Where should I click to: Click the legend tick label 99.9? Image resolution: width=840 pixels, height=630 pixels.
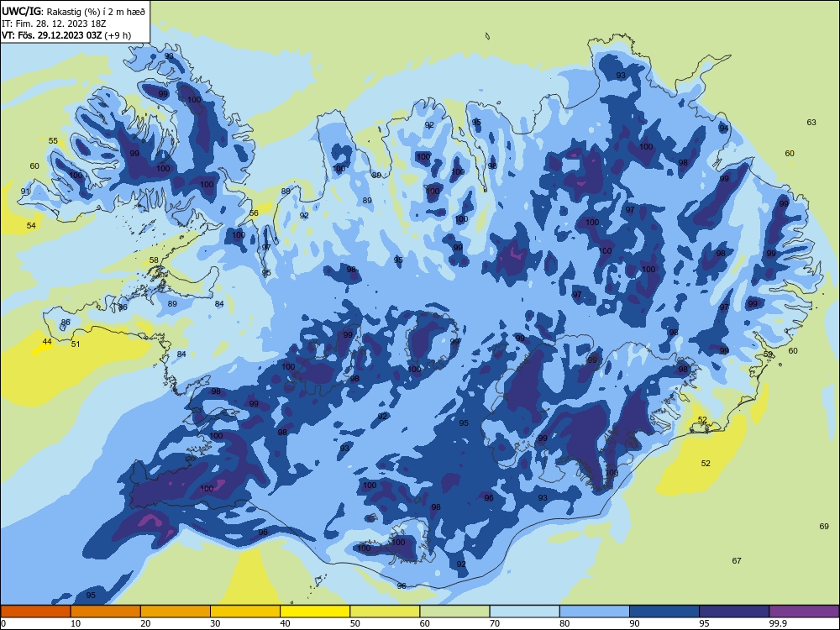click(x=778, y=623)
